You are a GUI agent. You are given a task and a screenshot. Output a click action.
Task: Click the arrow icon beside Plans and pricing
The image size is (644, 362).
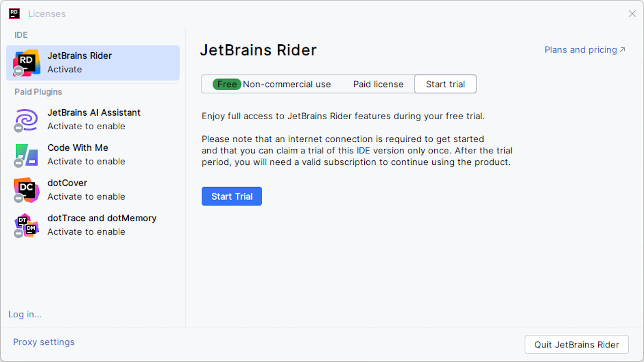pyautogui.click(x=622, y=49)
